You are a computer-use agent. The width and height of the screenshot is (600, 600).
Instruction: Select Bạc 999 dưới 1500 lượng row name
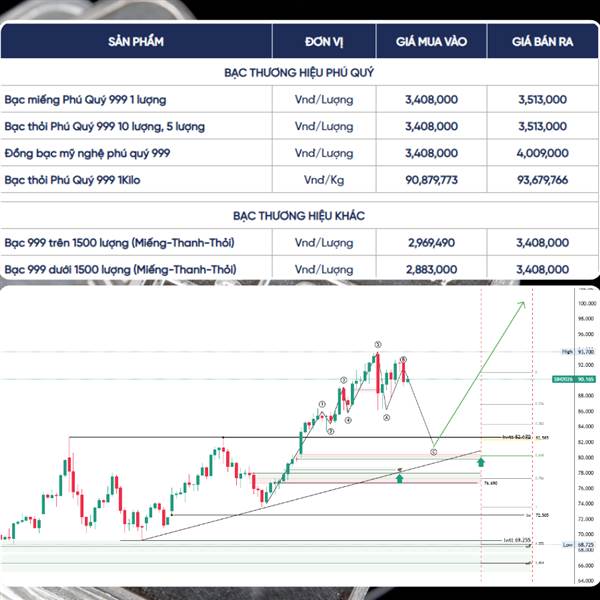click(120, 269)
